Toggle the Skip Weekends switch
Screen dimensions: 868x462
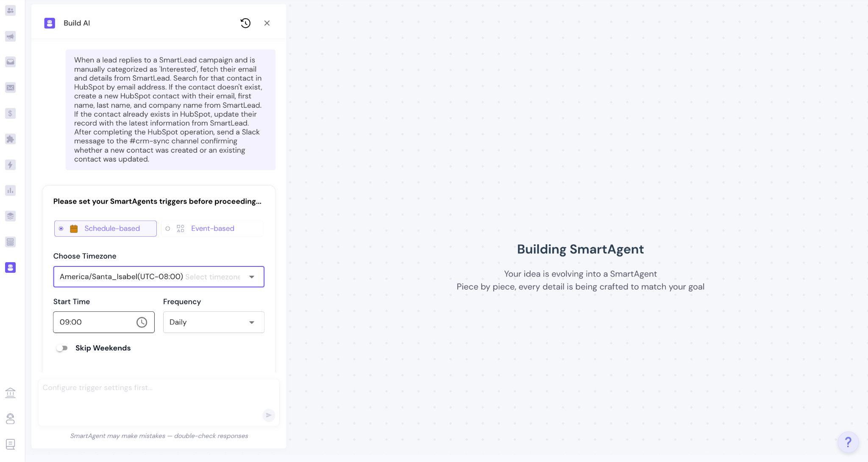(62, 348)
